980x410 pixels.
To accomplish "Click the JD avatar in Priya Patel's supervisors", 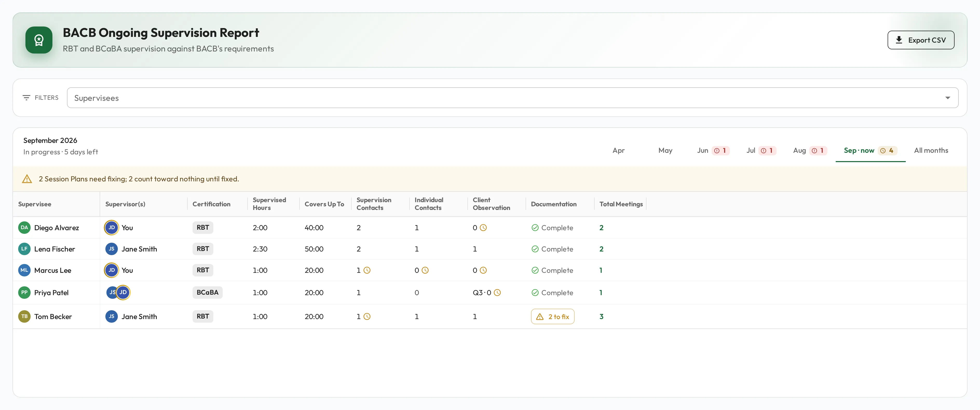I will pos(123,293).
